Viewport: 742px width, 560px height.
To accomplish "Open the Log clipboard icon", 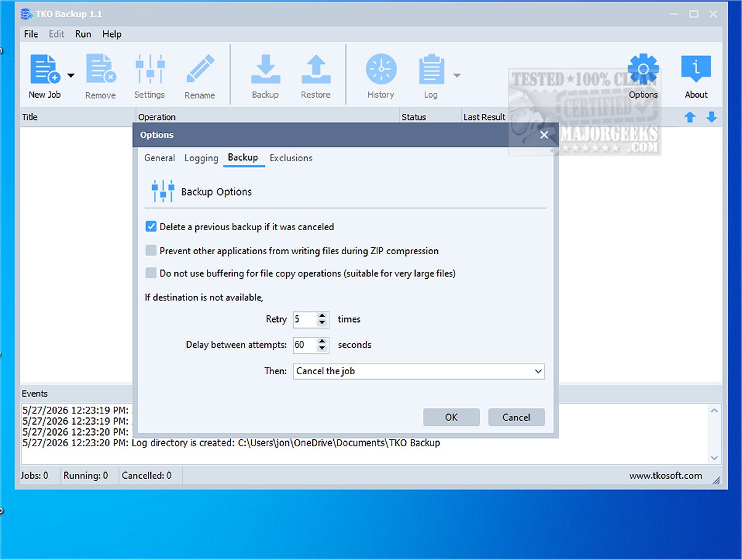I will [431, 69].
